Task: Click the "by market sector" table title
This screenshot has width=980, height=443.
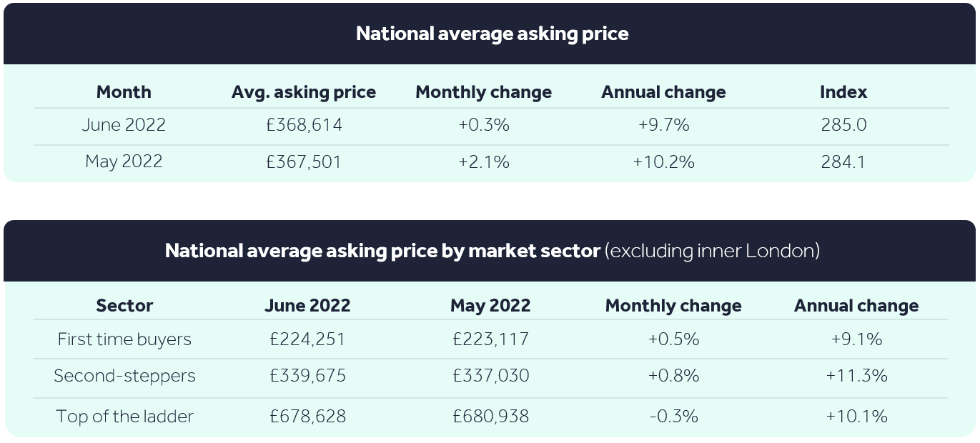Action: [x=492, y=251]
